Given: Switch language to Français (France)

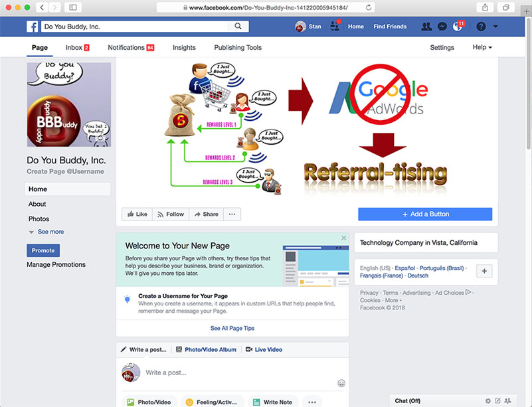Looking at the screenshot, I should [x=381, y=276].
